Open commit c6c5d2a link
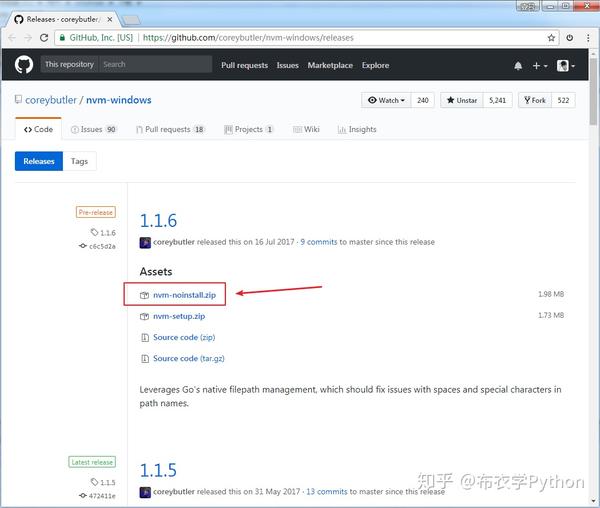Viewport: 600px width, 508px height. 98,246
